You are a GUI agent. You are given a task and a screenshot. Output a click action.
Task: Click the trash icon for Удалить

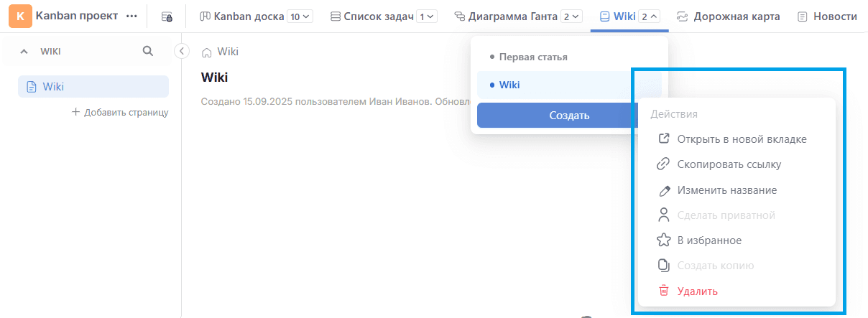point(664,291)
